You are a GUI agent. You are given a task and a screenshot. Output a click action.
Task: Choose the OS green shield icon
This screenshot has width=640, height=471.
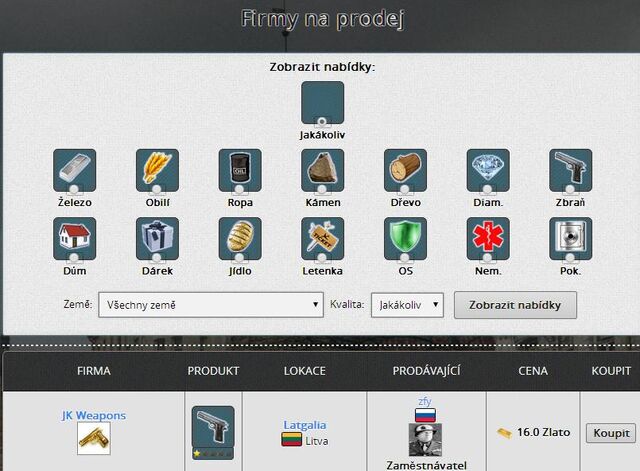405,238
